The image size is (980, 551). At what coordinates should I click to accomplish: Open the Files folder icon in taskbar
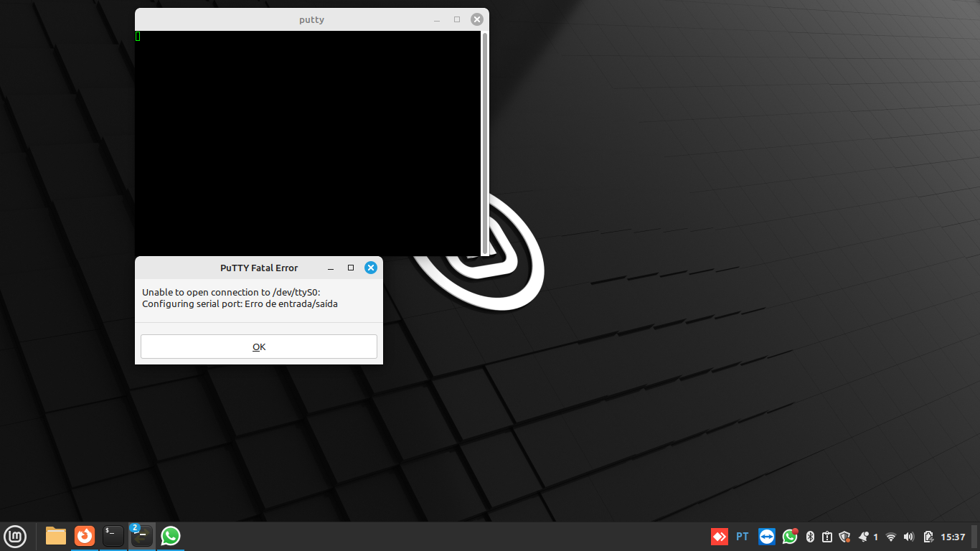pos(56,536)
